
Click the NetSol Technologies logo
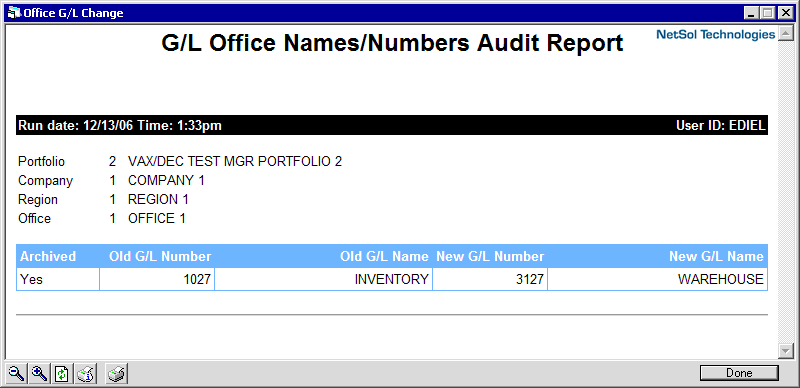point(715,35)
